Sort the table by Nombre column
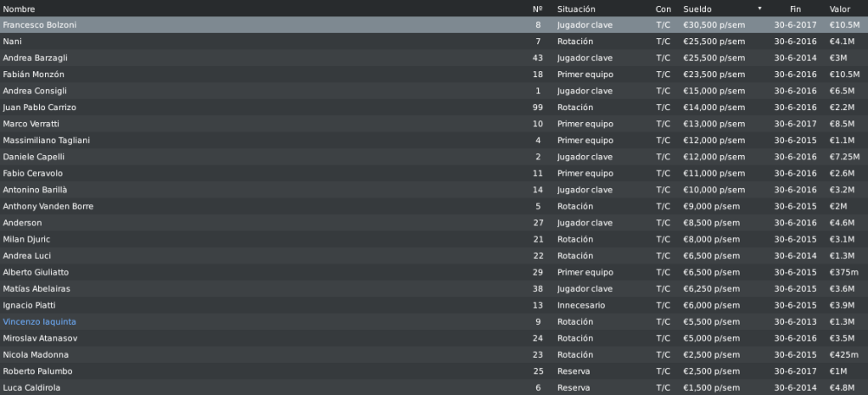Image resolution: width=868 pixels, height=395 pixels. pyautogui.click(x=19, y=9)
